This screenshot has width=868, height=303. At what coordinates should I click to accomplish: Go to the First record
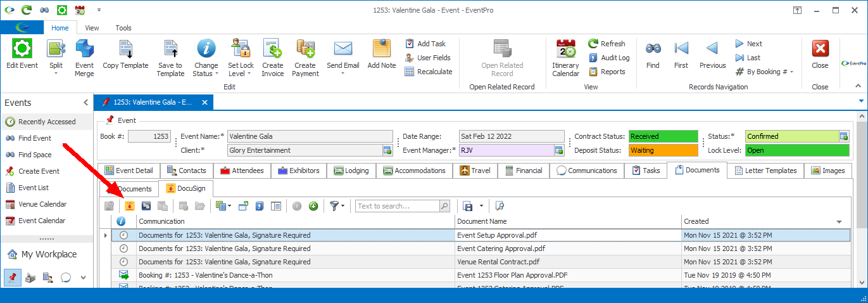pos(681,55)
